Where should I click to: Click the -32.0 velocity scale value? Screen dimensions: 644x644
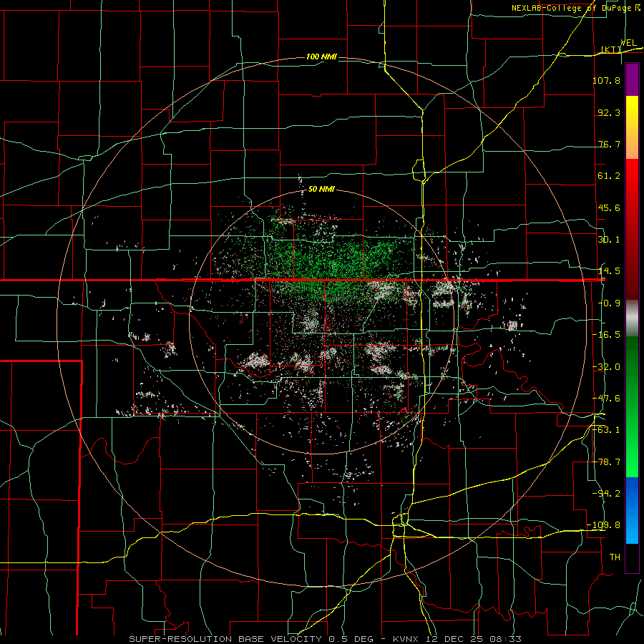click(x=607, y=366)
